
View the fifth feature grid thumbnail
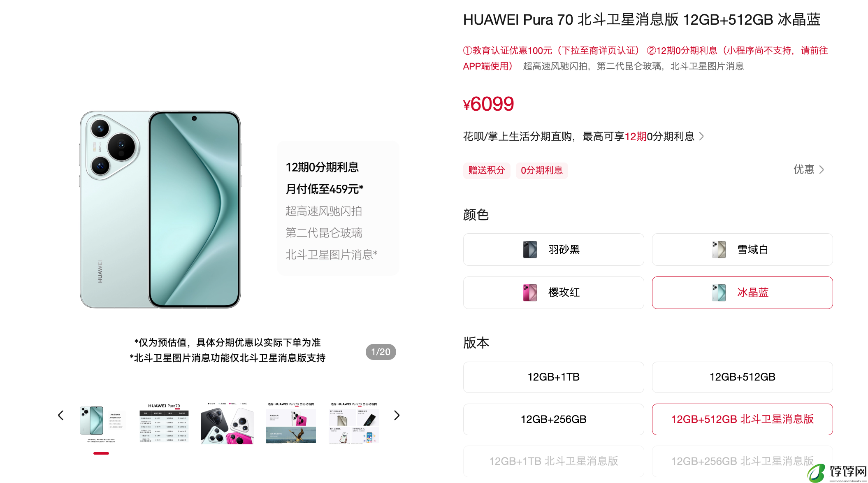[354, 423]
